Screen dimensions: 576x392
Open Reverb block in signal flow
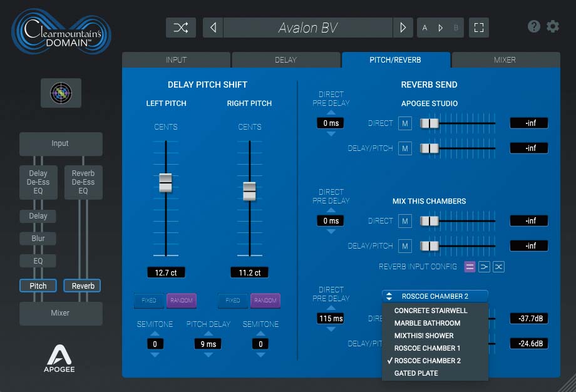point(82,286)
